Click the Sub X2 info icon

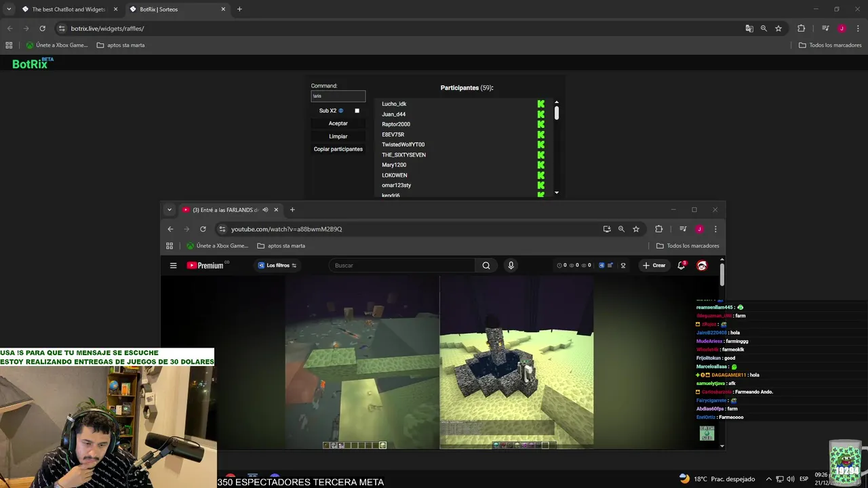click(x=340, y=110)
